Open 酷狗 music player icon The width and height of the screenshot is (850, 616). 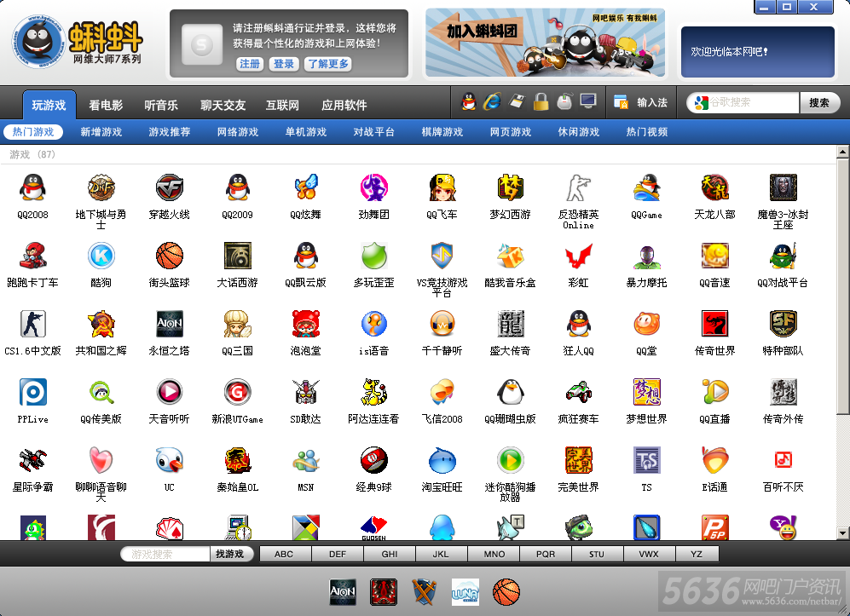point(101,256)
